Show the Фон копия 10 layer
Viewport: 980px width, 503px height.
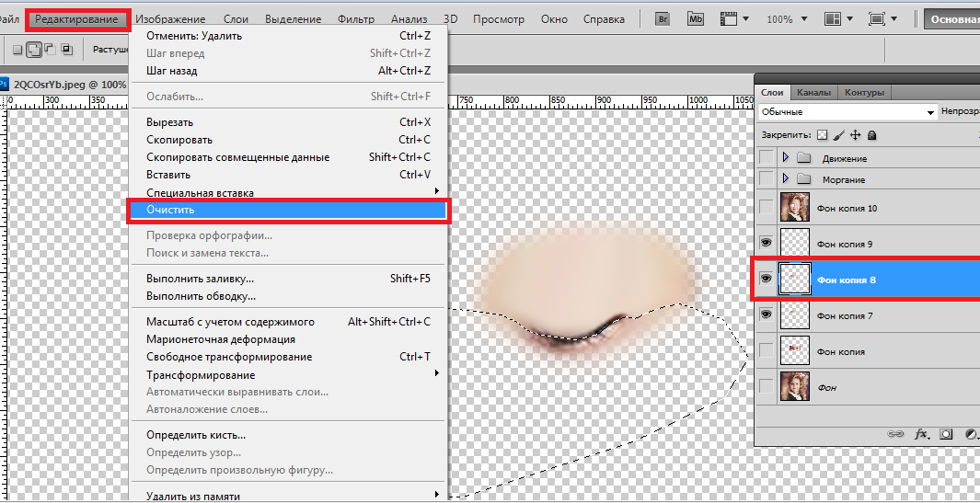(x=767, y=208)
